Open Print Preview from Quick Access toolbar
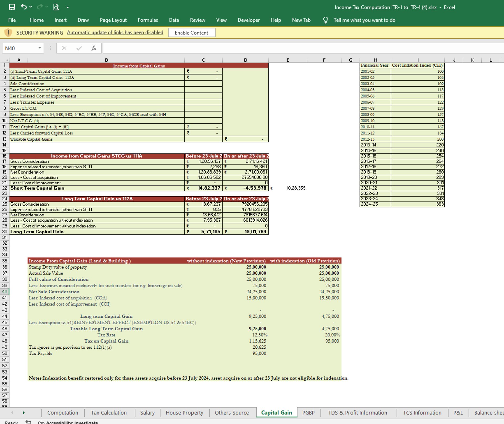This screenshot has width=504, height=424. [56, 7]
